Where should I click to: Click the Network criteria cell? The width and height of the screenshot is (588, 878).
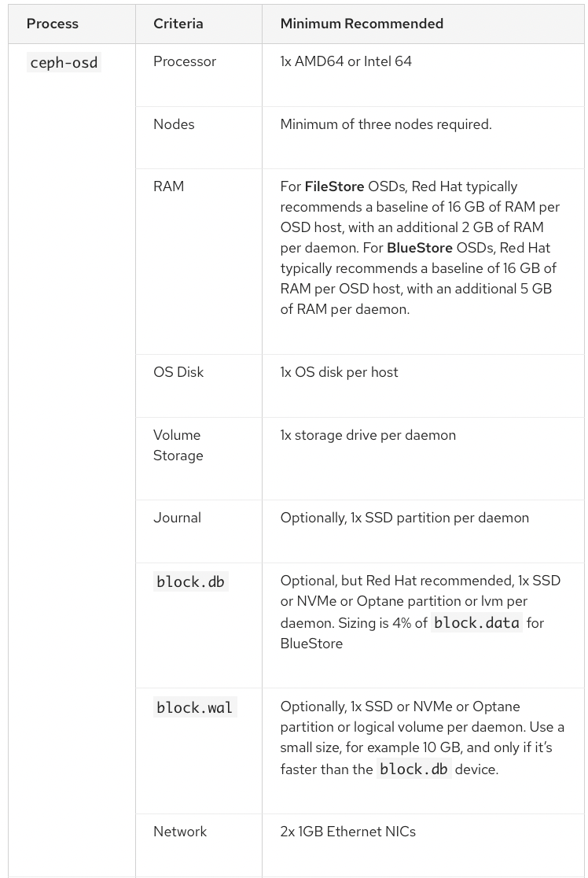(180, 832)
